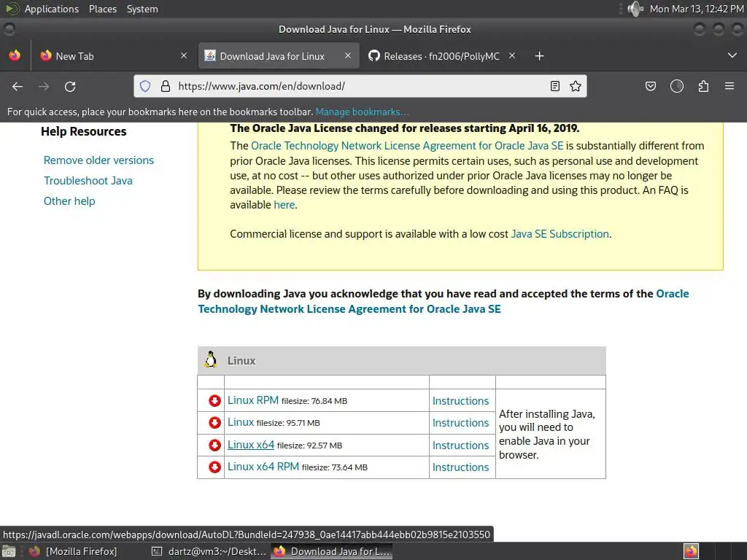Screen dimensions: 747x560
Task: Download the Linux RPM file link
Action: tap(253, 400)
